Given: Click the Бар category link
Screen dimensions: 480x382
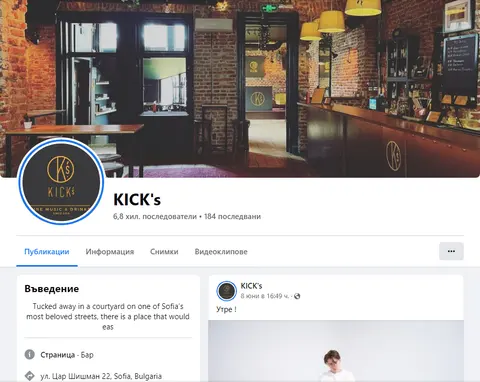Looking at the screenshot, I should [87, 355].
